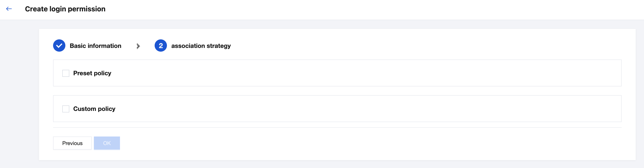644x168 pixels.
Task: Tick the Custom policy checkbox
Action: coord(66,109)
